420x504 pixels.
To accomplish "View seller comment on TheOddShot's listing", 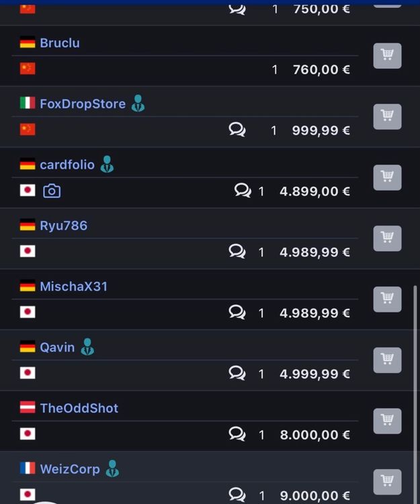I will click(x=237, y=434).
